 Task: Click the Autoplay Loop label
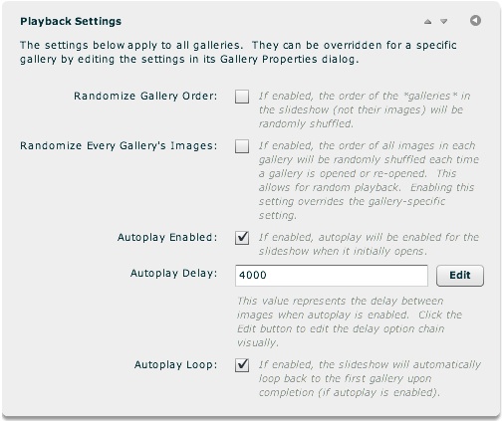pyautogui.click(x=175, y=364)
